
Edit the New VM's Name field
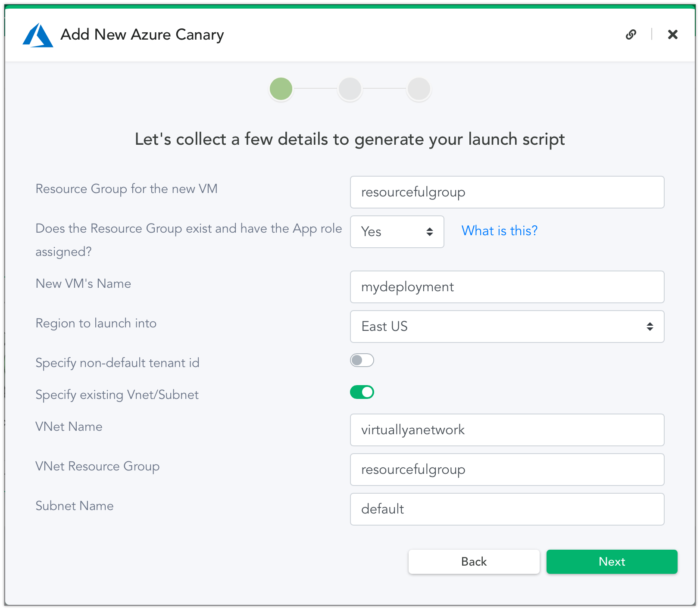coord(507,287)
